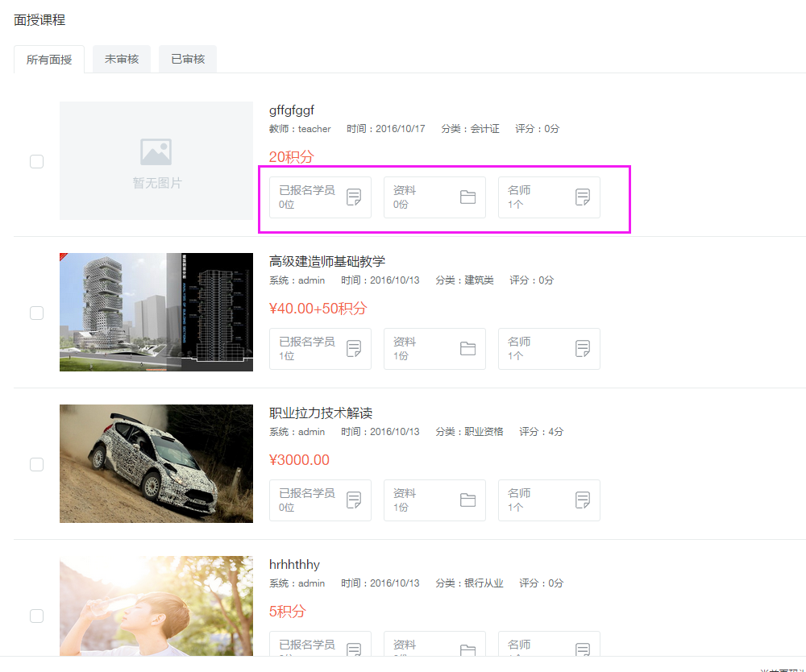The width and height of the screenshot is (806, 672).
Task: Click the teachers icon for 职业拉力技术解读
Action: pos(583,500)
